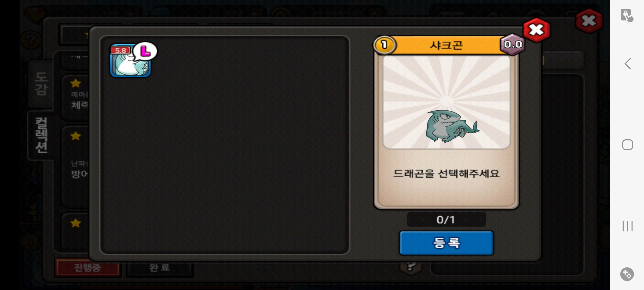The height and width of the screenshot is (290, 644).
Task: Select the shark dragon thumbnail rated 5.8
Action: pyautogui.click(x=130, y=61)
